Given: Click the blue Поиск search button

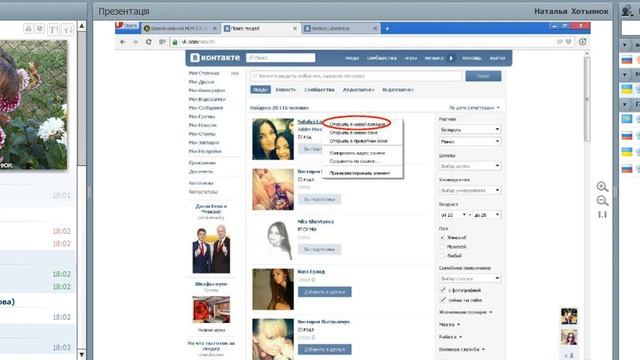Looking at the screenshot, I should (483, 76).
